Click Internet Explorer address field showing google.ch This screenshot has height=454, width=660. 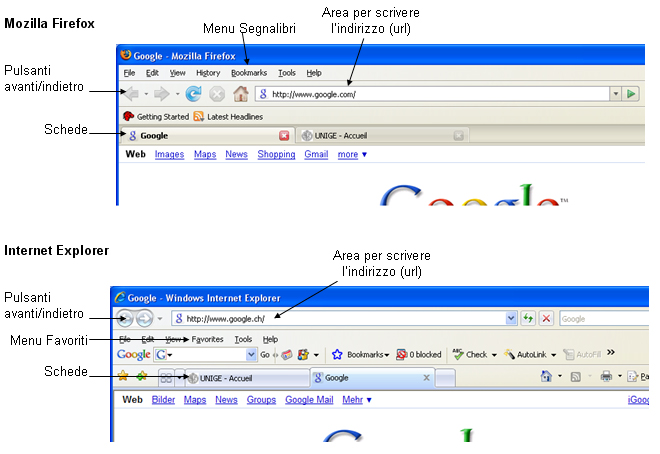[x=339, y=319]
